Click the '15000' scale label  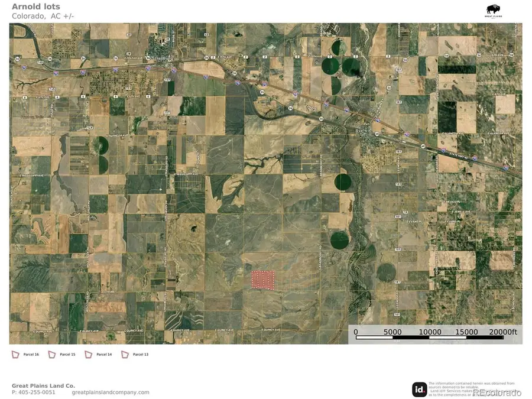pyautogui.click(x=466, y=332)
